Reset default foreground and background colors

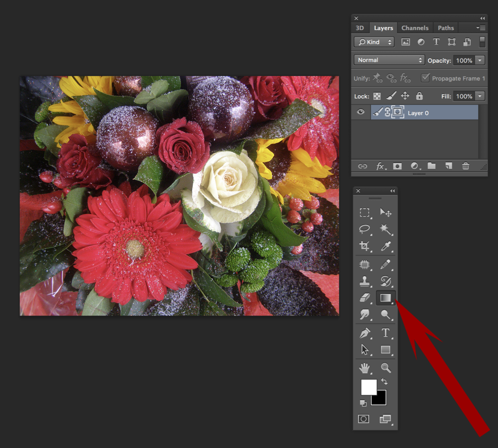pyautogui.click(x=363, y=403)
